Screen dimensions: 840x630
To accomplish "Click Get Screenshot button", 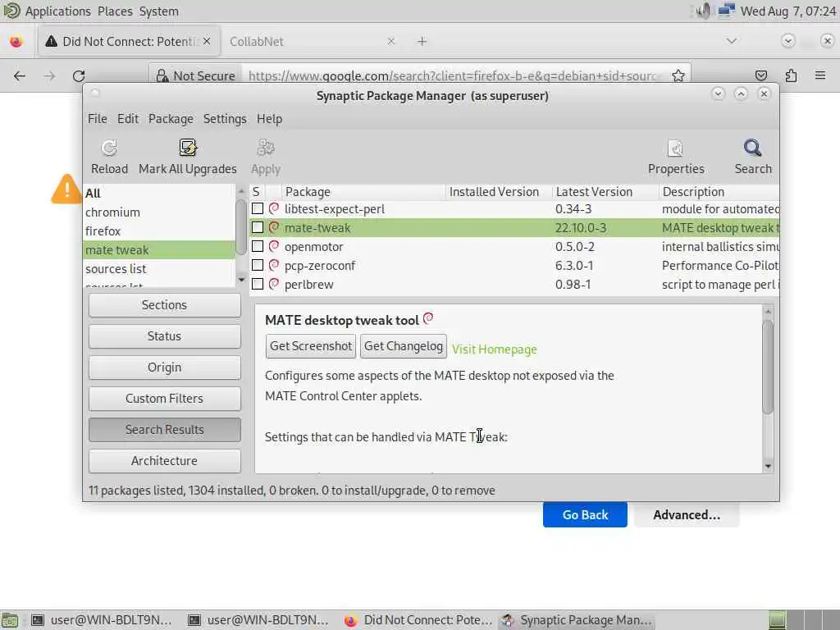I will point(311,346).
